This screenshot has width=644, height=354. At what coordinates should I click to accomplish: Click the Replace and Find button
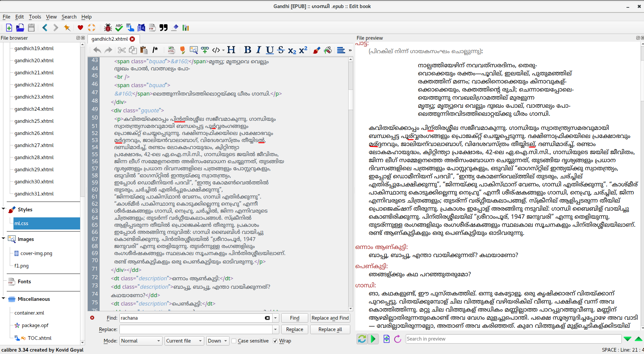click(x=330, y=318)
